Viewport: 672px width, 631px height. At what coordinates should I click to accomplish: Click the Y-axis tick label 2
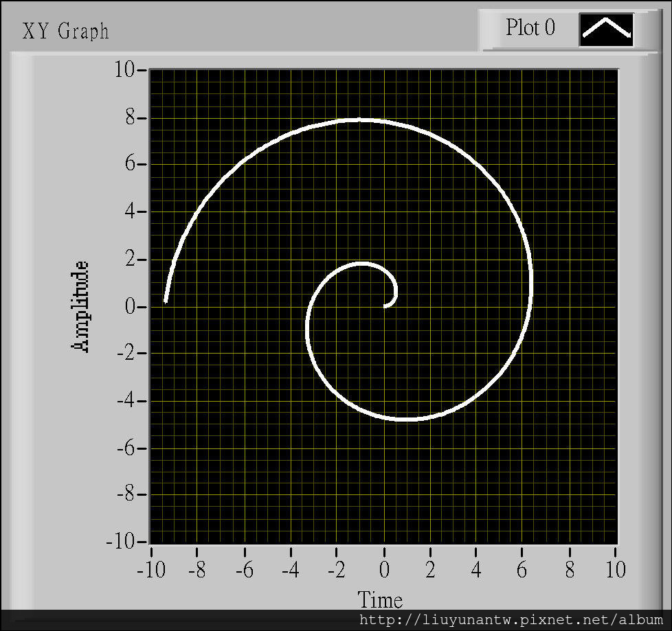[131, 259]
